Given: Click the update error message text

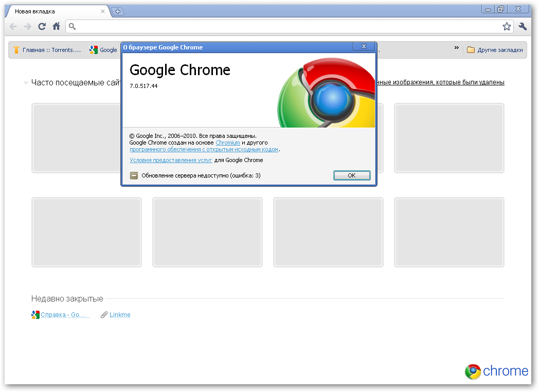Looking at the screenshot, I should coord(201,176).
